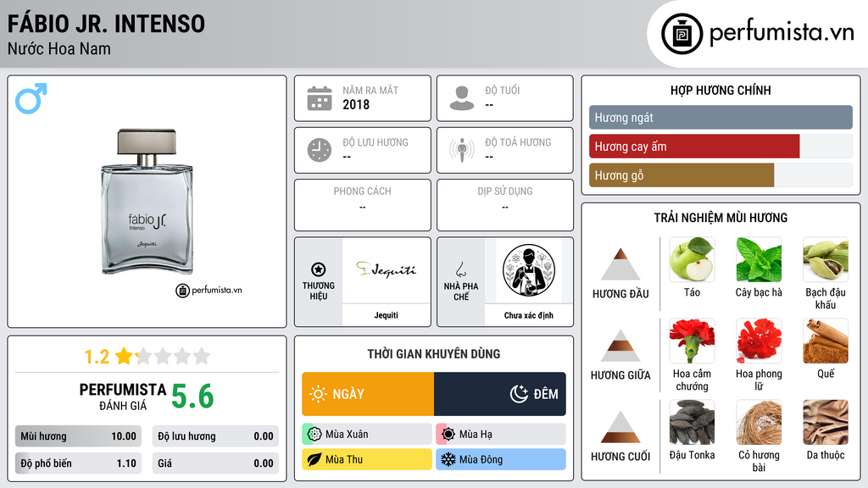
Task: Click the Hợp hương chính heading
Action: 721,90
